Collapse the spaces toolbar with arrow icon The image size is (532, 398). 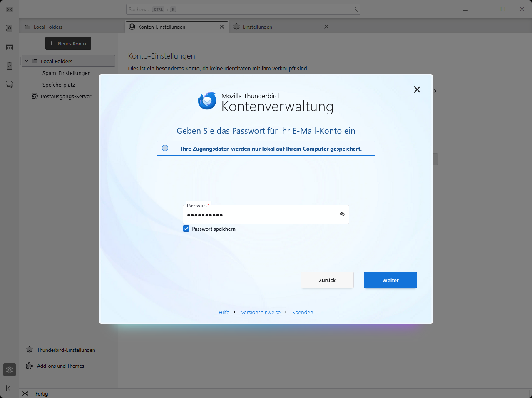click(10, 388)
